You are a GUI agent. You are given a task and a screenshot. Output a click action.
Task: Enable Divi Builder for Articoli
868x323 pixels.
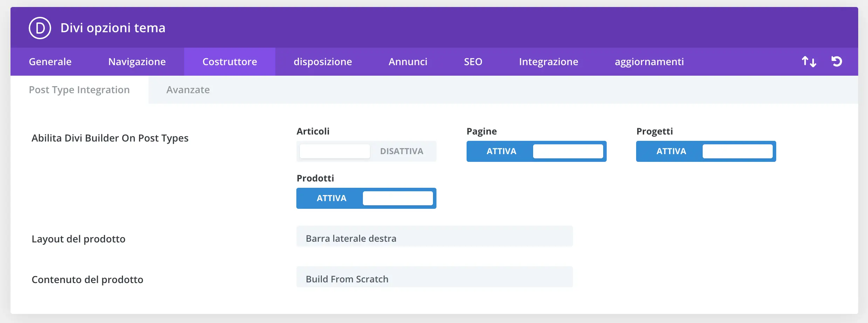366,151
